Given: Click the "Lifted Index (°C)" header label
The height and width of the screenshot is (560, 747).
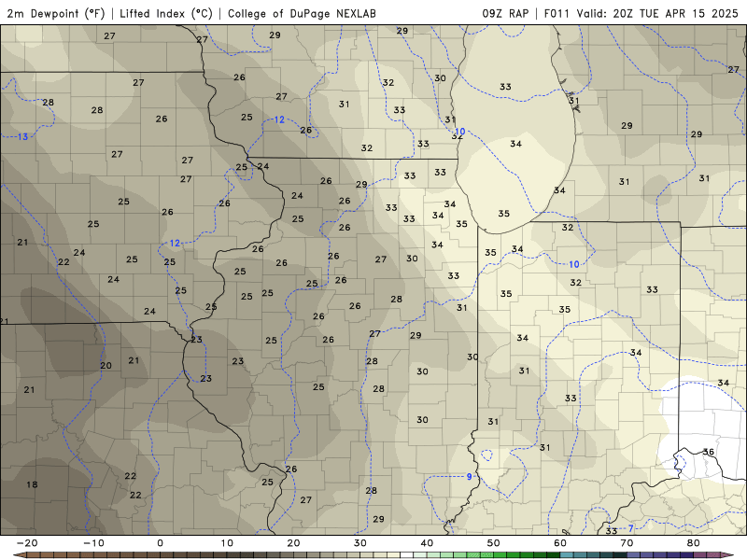Looking at the screenshot, I should point(166,13).
